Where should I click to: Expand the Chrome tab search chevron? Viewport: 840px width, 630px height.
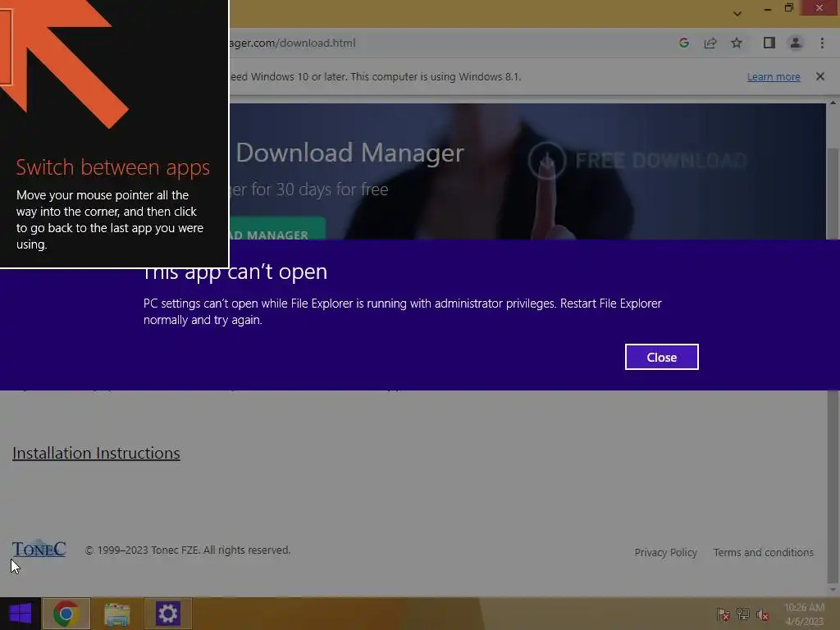(x=737, y=14)
